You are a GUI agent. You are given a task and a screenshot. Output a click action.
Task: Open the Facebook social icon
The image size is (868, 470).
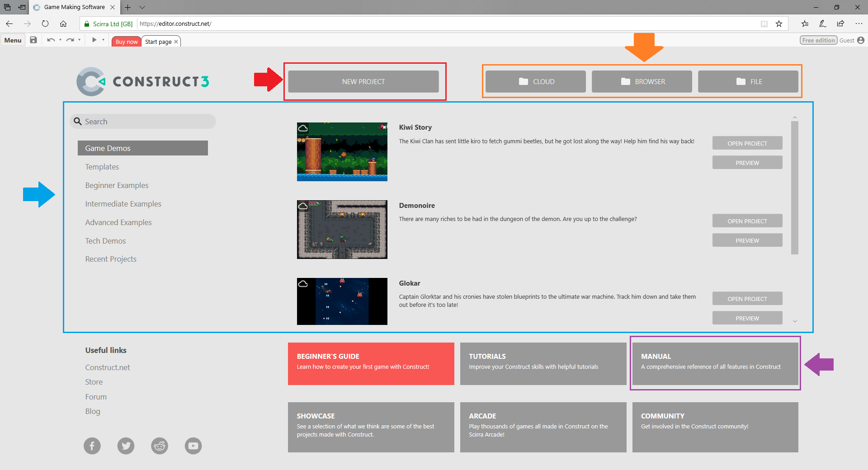[x=92, y=446]
